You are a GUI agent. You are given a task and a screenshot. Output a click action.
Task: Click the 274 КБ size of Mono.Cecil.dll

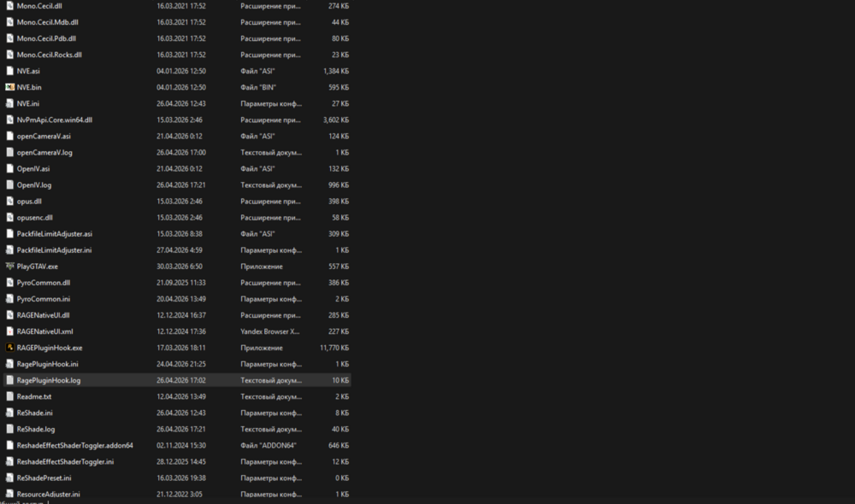(339, 6)
